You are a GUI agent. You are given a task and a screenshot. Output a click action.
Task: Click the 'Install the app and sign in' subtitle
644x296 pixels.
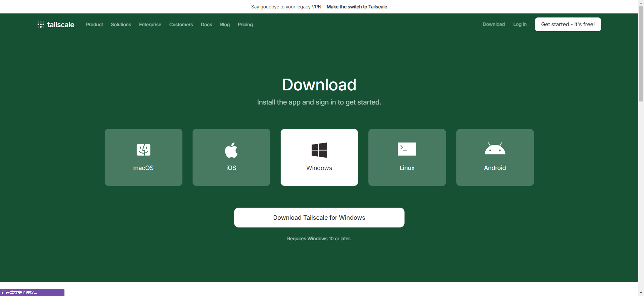[319, 102]
